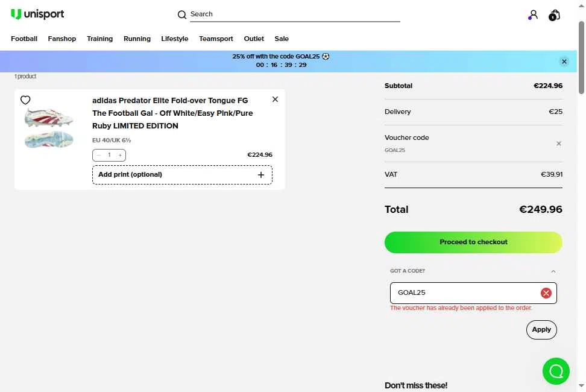Open the Training menu
This screenshot has width=586, height=392.
point(100,39)
